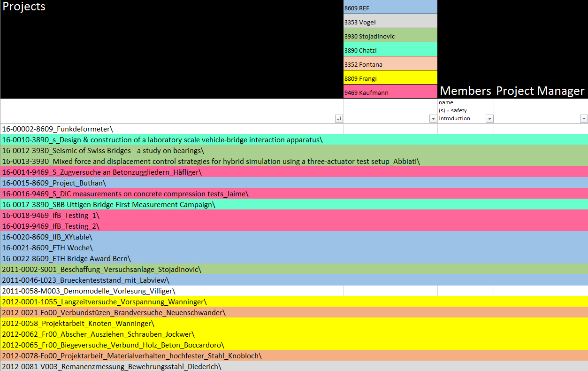Select row 16-0010-3890 vehicle-bridge interaction apparatus
The height and width of the screenshot is (371, 588).
294,139
